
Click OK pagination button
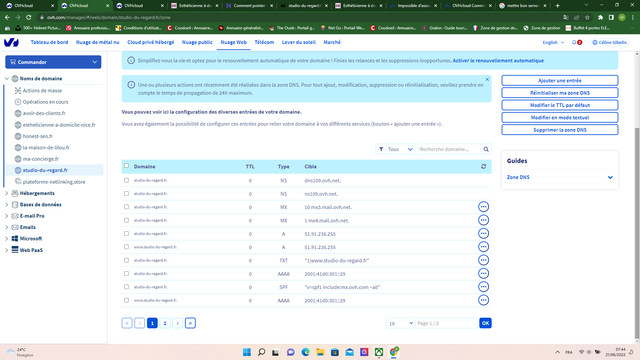coord(485,323)
